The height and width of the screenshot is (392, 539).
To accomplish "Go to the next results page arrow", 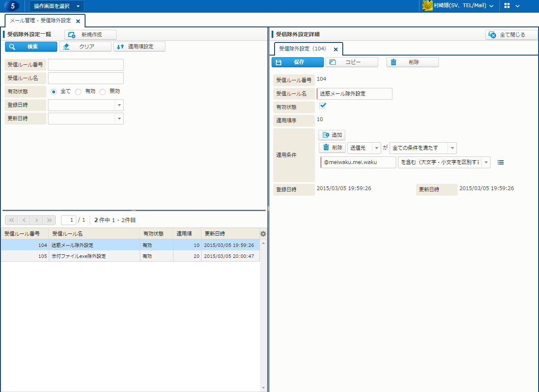I will 37,220.
